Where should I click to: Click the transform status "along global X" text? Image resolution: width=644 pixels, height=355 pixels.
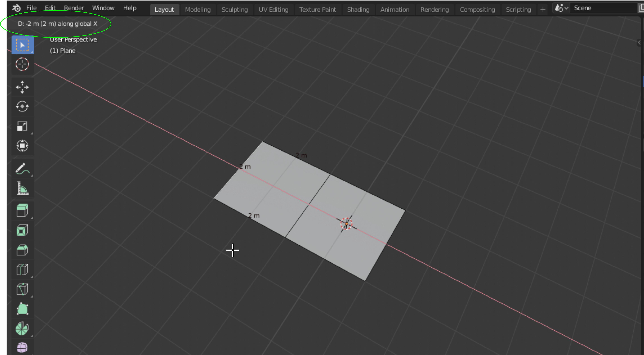78,24
